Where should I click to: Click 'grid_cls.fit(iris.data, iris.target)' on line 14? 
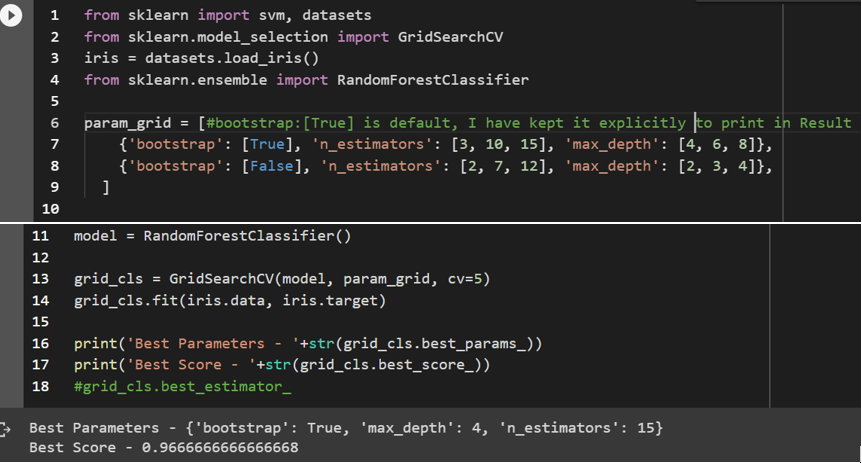click(x=230, y=301)
